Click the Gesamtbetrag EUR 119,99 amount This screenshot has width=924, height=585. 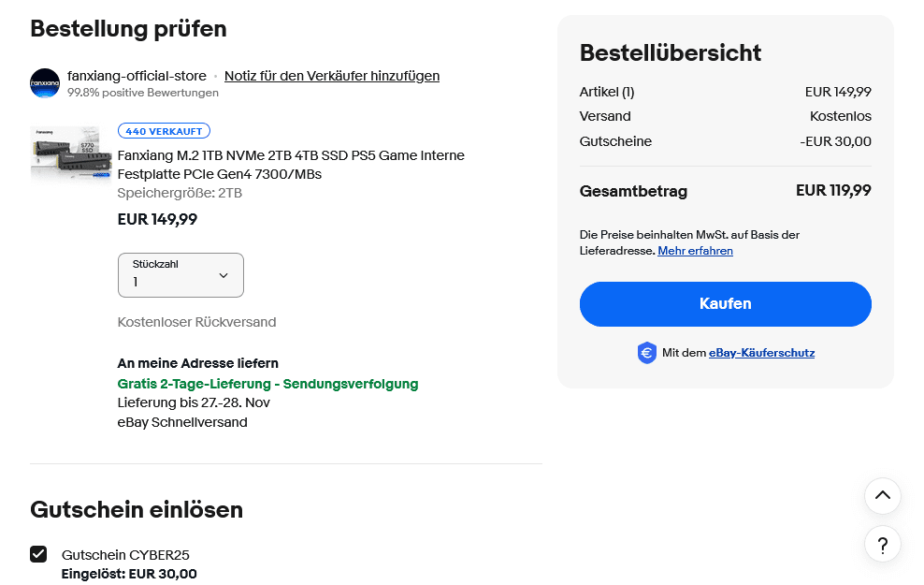point(833,191)
